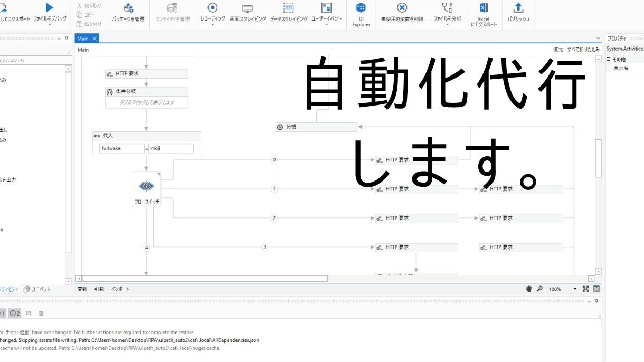Open the Debug File dropdown arrow
The height and width of the screenshot is (362, 644).
pyautogui.click(x=50, y=24)
